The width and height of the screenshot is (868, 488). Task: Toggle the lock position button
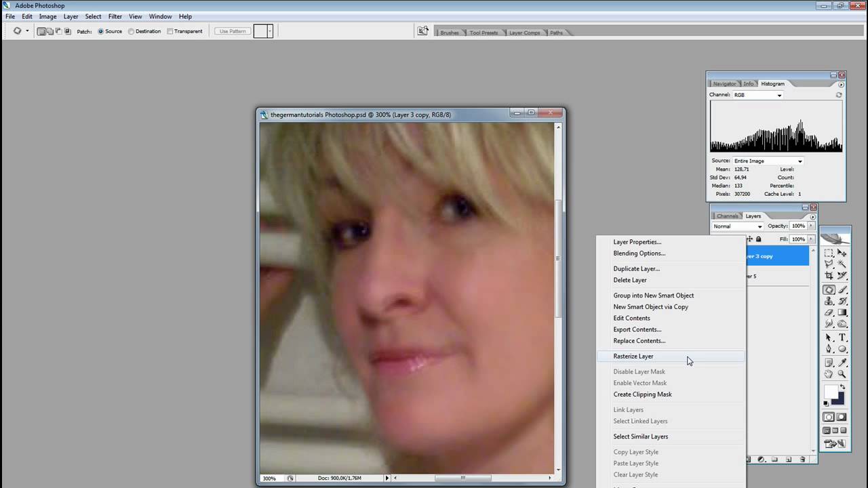[x=749, y=239]
